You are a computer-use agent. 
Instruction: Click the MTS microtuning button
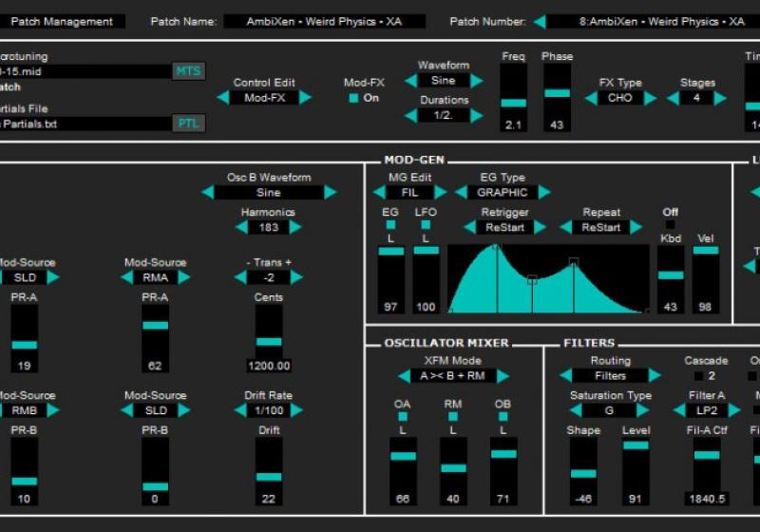(x=189, y=71)
